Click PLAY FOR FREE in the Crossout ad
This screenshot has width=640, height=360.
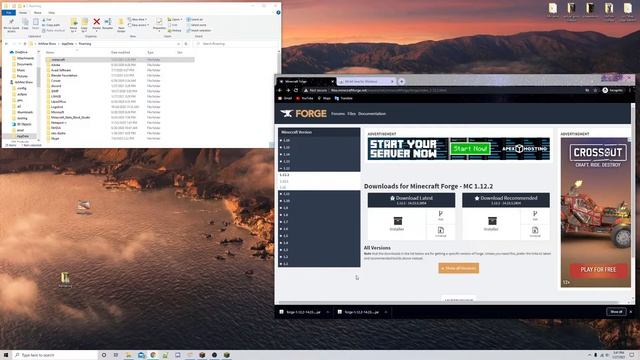click(598, 270)
